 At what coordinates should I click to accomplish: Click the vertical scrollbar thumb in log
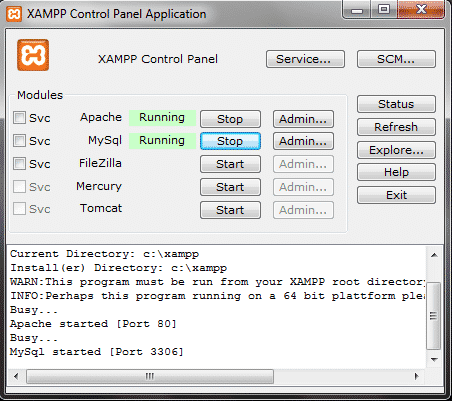(x=434, y=315)
